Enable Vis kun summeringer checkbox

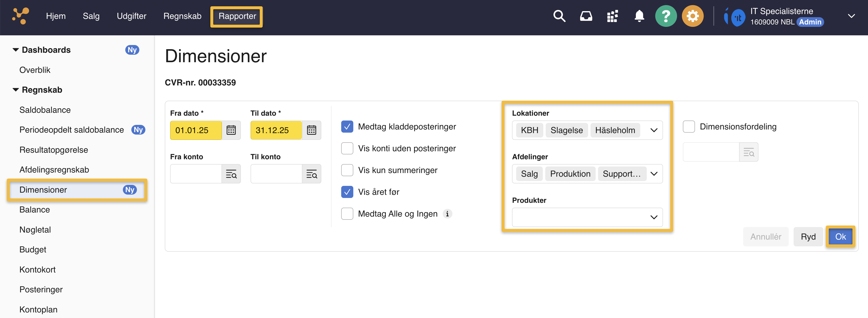(347, 170)
